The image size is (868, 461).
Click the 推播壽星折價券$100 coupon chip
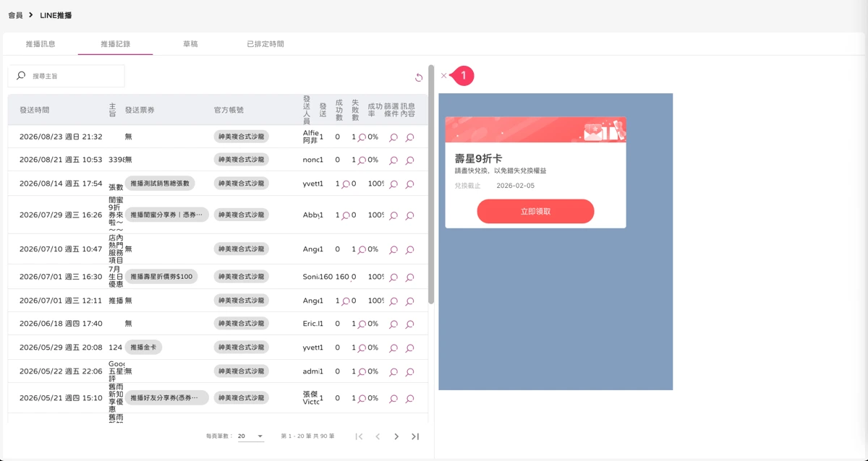point(161,277)
